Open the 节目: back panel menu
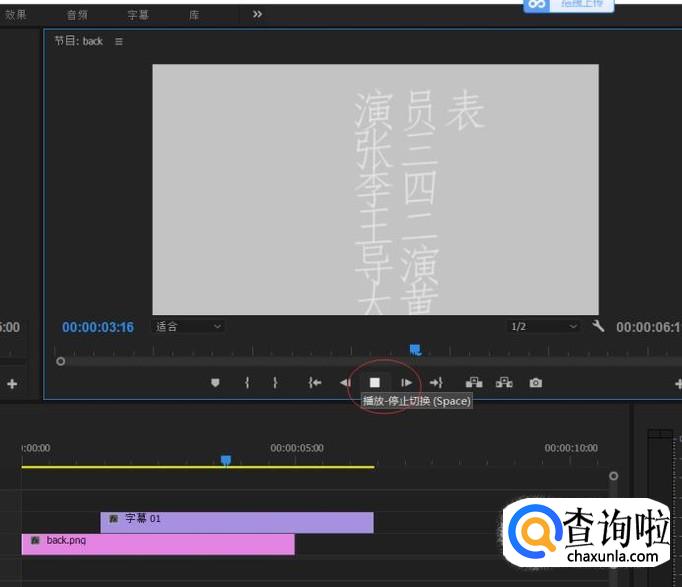This screenshot has width=682, height=587. (x=119, y=41)
